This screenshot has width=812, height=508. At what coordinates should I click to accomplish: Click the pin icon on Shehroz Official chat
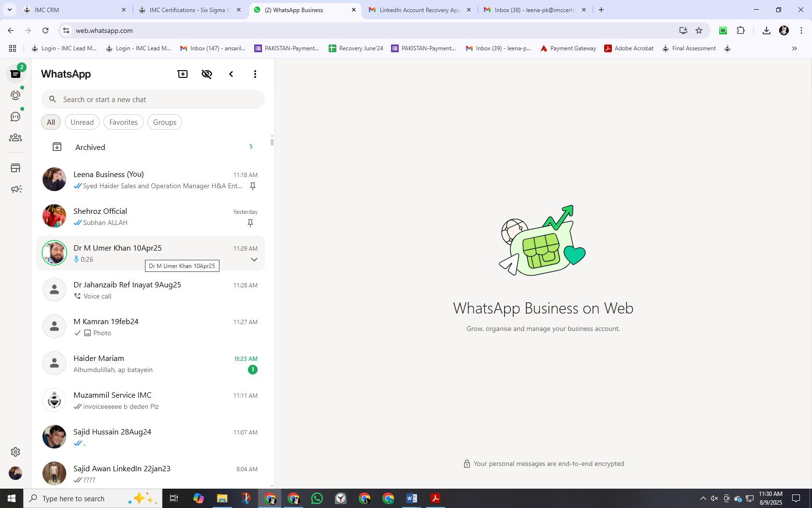pos(250,223)
